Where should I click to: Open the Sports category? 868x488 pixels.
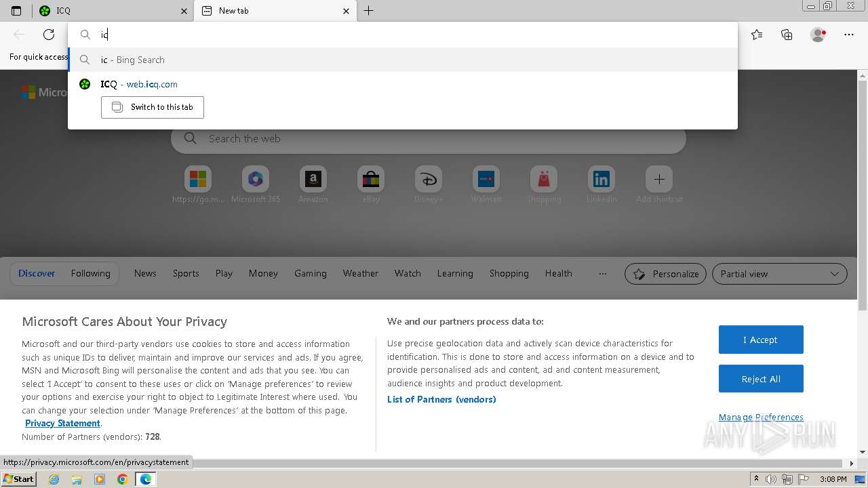pyautogui.click(x=186, y=273)
